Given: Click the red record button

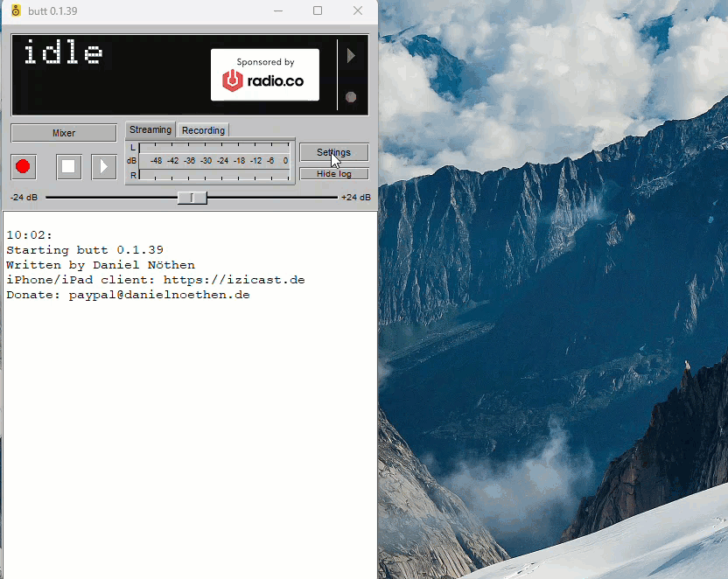Looking at the screenshot, I should pos(23,166).
